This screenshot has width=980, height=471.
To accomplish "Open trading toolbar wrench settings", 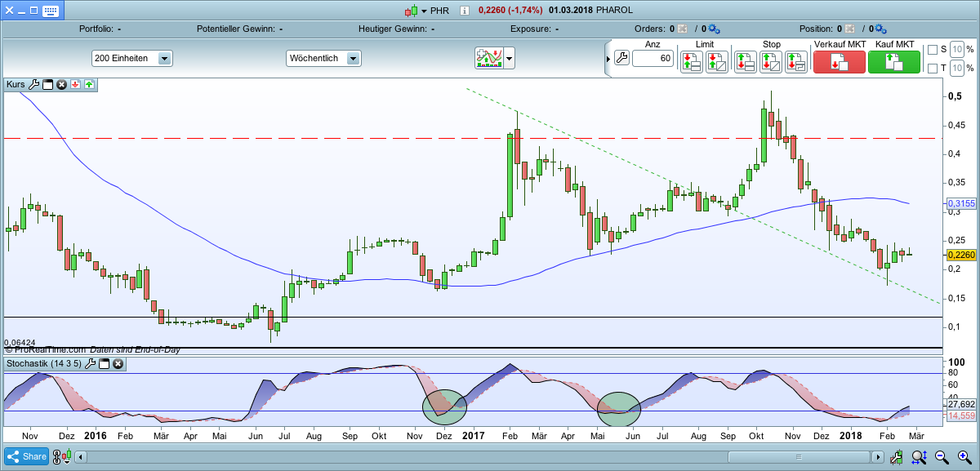I will click(621, 58).
